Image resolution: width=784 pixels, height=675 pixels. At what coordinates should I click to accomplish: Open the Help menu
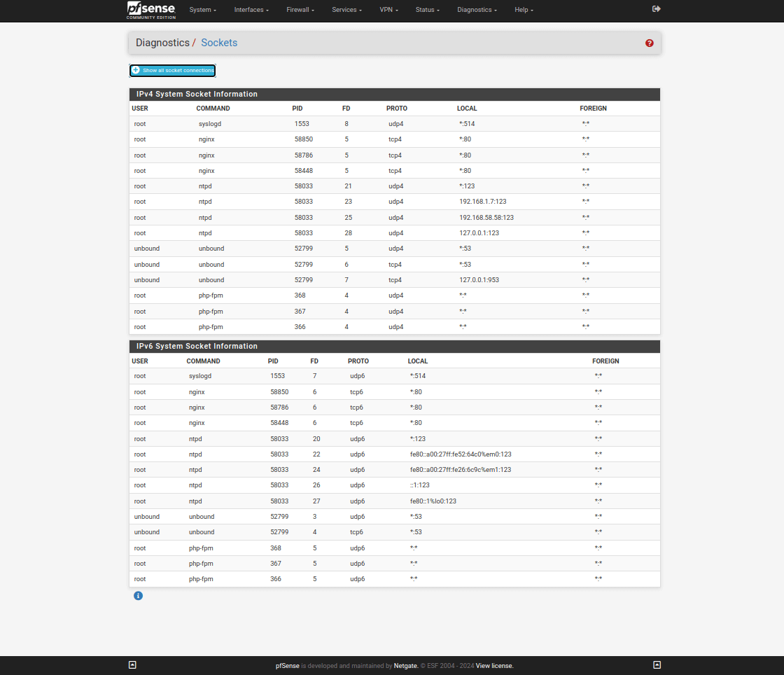click(524, 11)
